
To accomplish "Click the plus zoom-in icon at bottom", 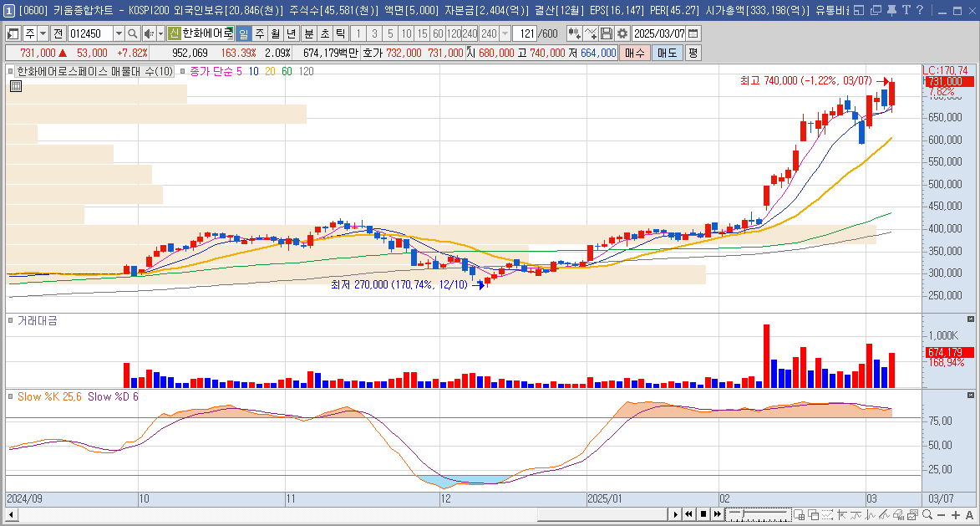I will click(x=956, y=515).
